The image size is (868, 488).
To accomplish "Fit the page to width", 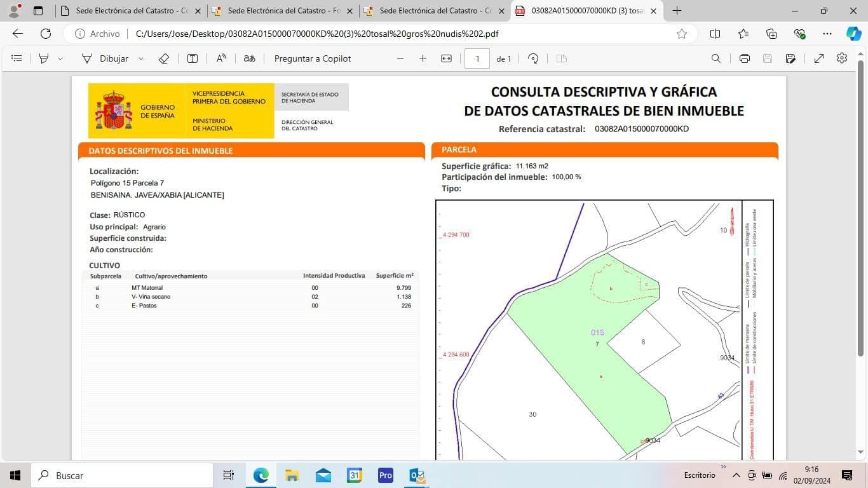I will tap(446, 58).
